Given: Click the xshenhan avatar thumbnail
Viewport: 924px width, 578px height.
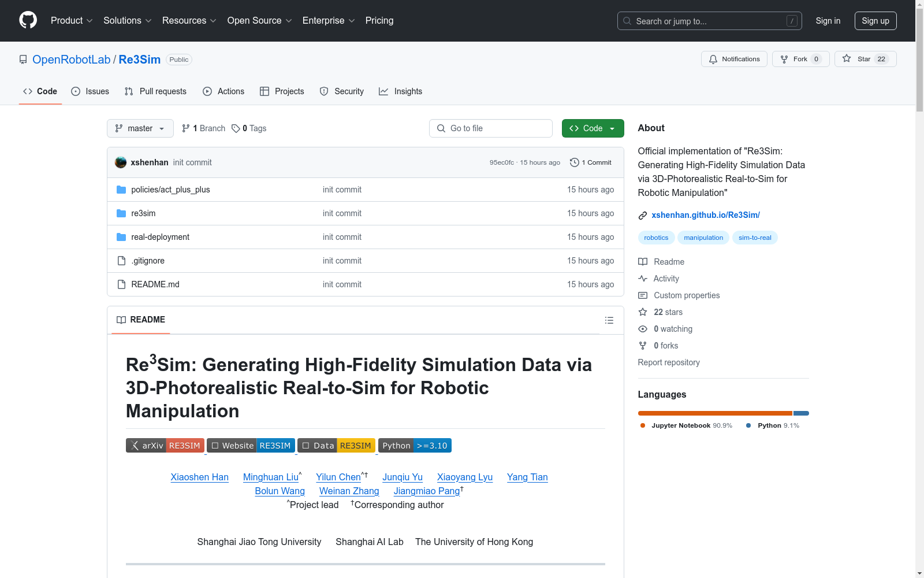Looking at the screenshot, I should (x=121, y=162).
